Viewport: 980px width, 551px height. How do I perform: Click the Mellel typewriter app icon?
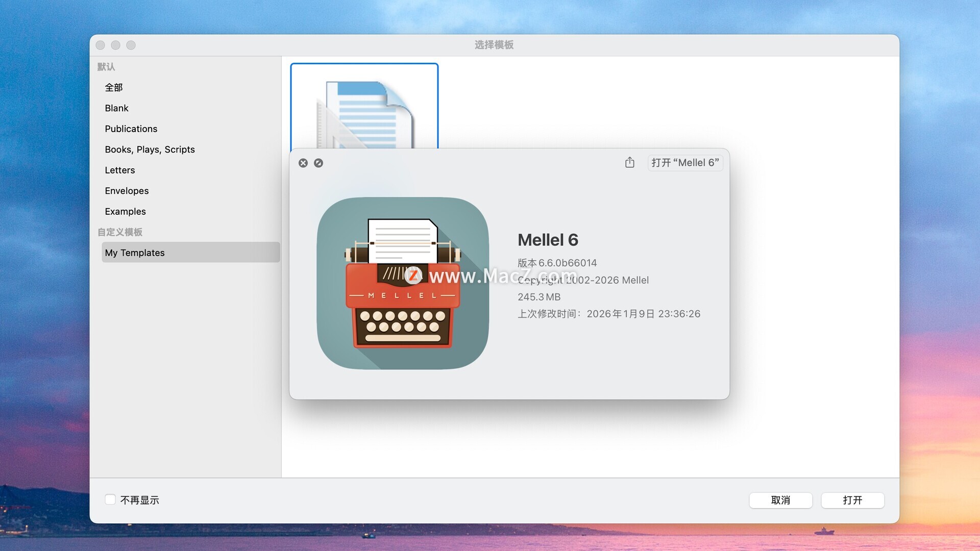403,283
